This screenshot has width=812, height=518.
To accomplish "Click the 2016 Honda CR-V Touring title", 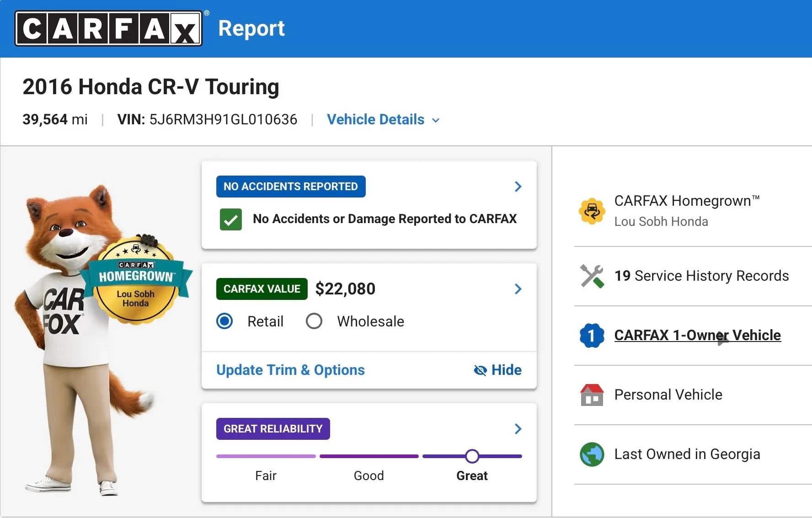I will (151, 87).
